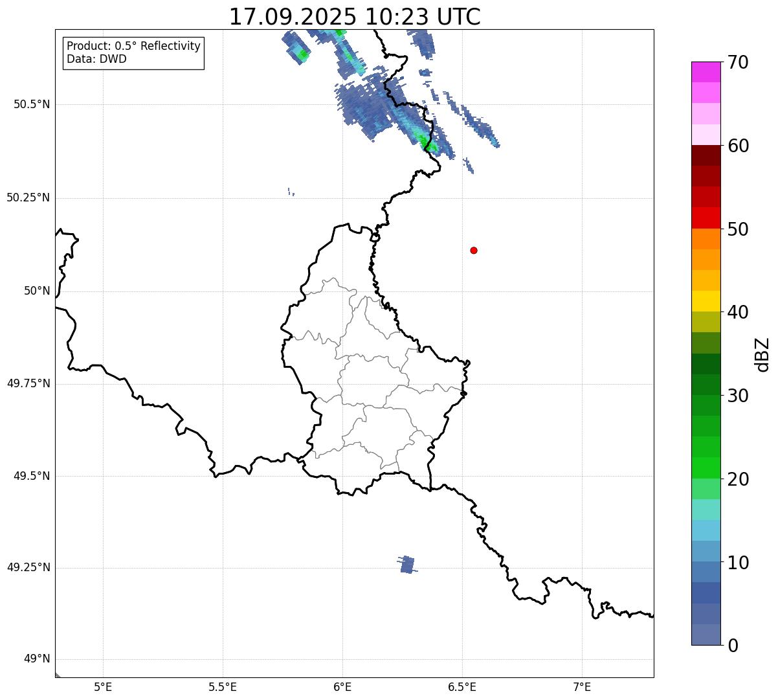Click the colorbar value 50
This screenshot has height=700, width=778.
click(x=738, y=229)
